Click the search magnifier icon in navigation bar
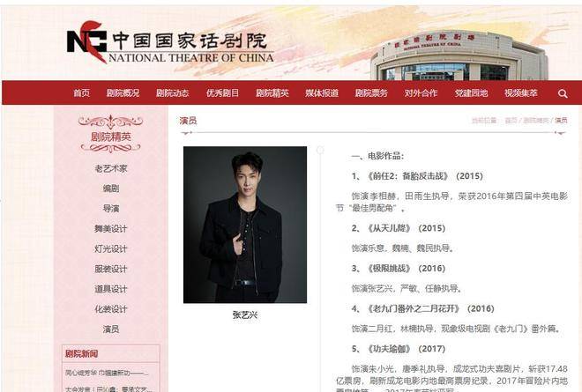This screenshot has width=582, height=392. (563, 93)
